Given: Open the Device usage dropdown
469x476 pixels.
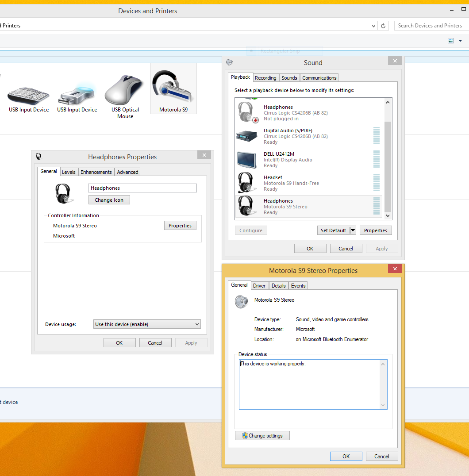Looking at the screenshot, I should [147, 324].
